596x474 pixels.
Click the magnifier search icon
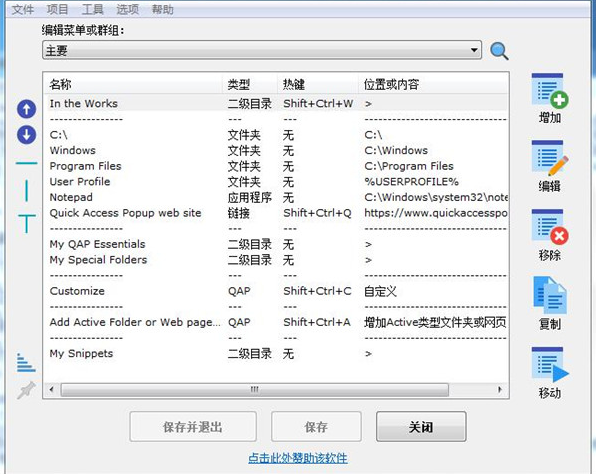tap(499, 51)
